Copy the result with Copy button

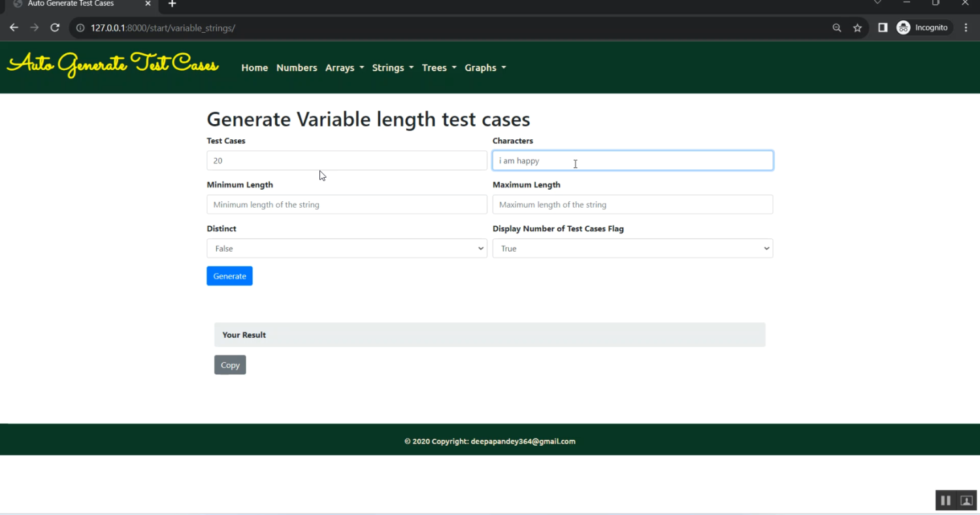[230, 365]
